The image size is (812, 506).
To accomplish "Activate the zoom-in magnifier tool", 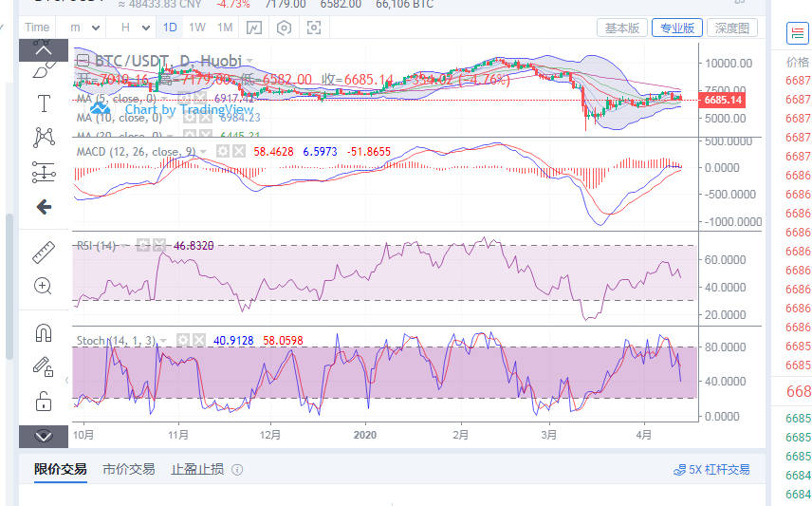I will click(43, 286).
